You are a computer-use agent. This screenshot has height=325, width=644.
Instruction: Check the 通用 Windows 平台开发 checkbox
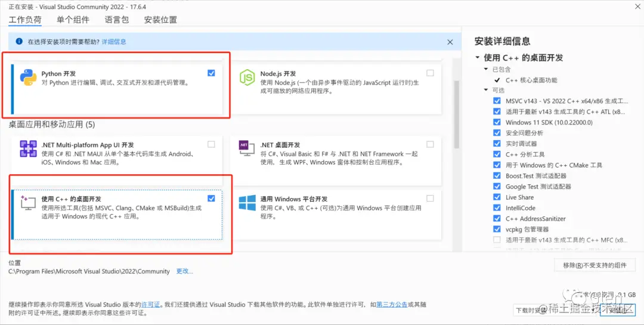tap(430, 199)
